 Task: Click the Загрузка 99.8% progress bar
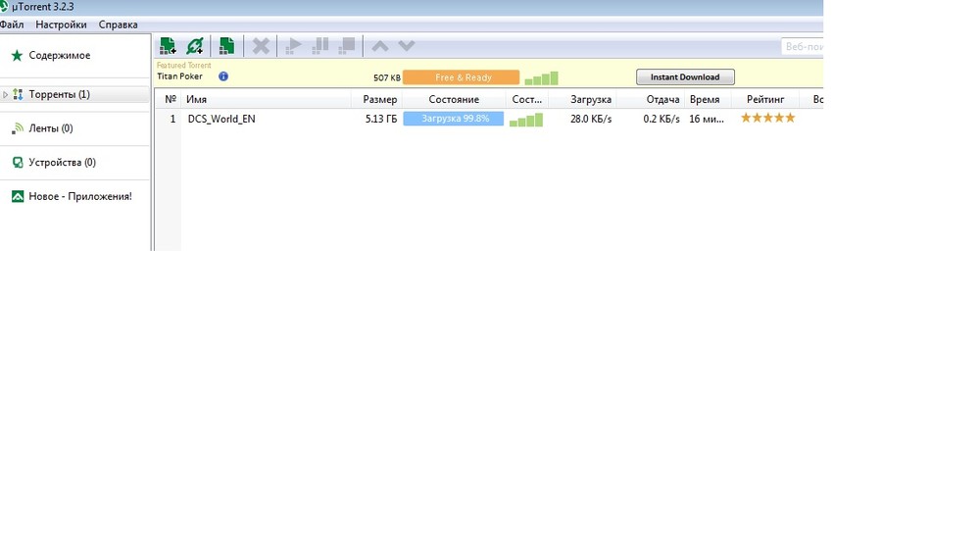(453, 119)
